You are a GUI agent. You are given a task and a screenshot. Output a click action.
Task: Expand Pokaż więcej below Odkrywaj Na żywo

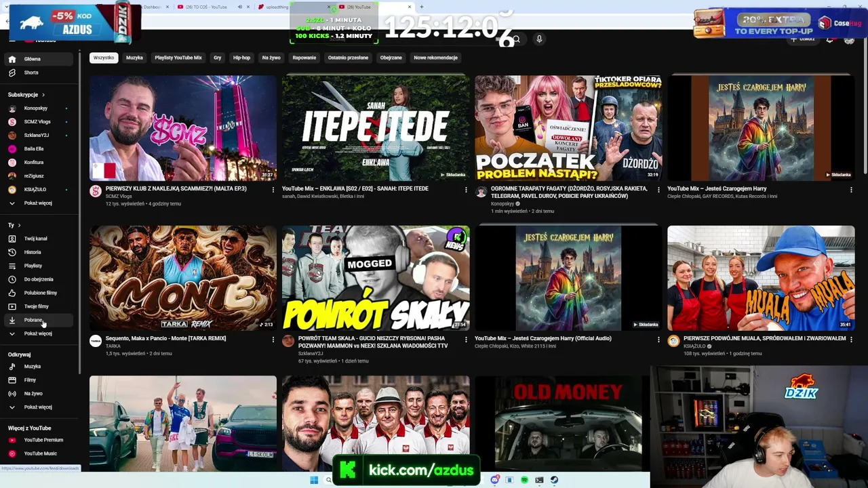click(40, 407)
